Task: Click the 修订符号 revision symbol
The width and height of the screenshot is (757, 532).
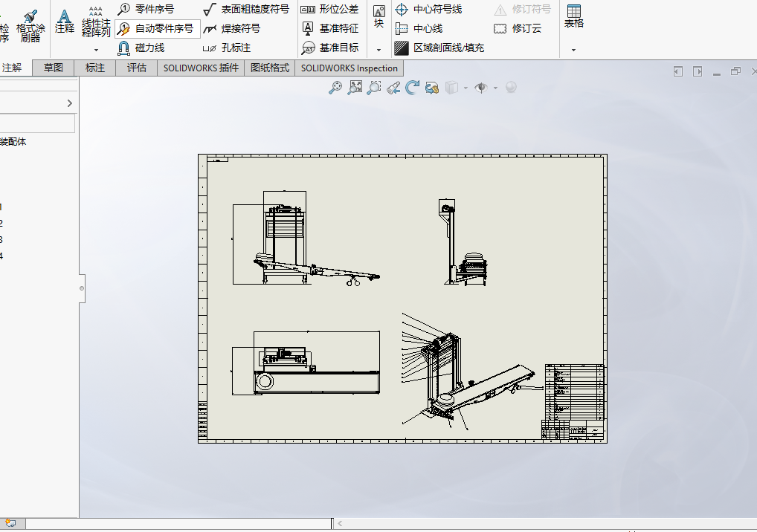Action: click(x=522, y=9)
